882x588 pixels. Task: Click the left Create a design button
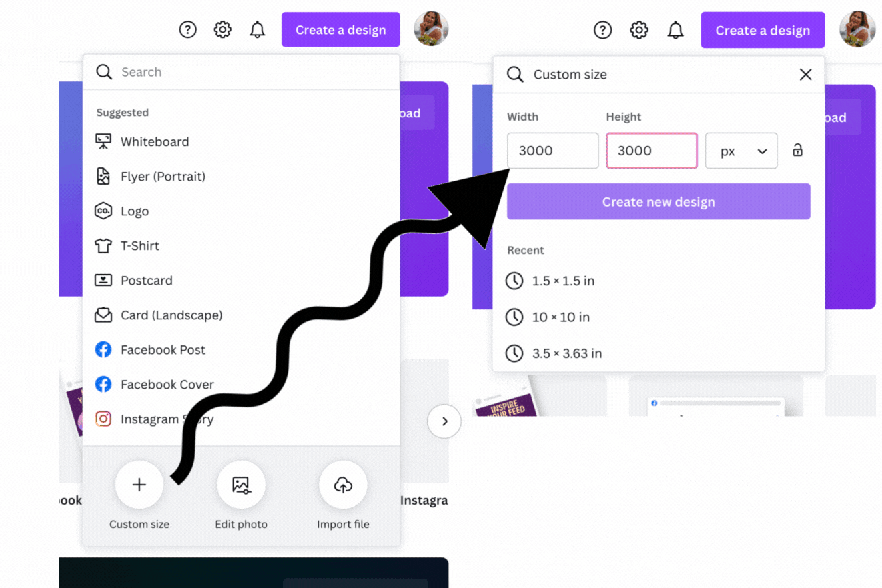340,29
